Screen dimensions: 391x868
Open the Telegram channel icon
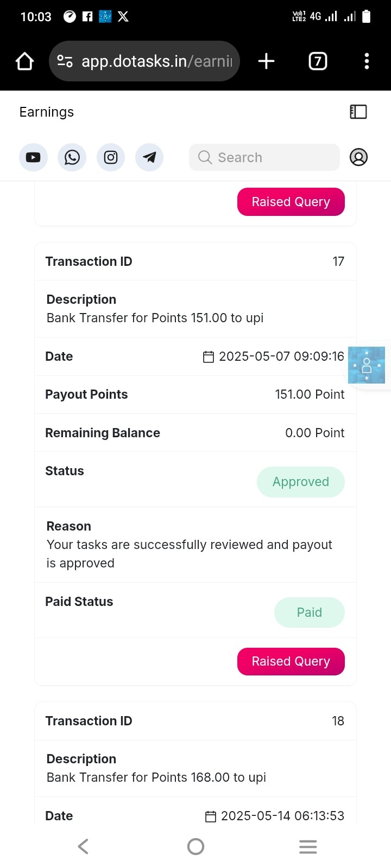[149, 157]
